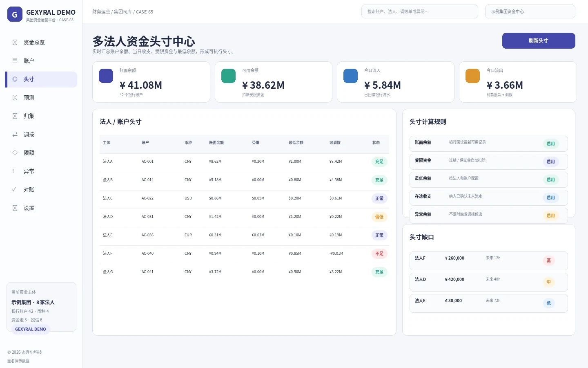The height and width of the screenshot is (368, 588).
Task: Click the GEXYRAL DEMO badge in sidebar card
Action: [x=31, y=329]
